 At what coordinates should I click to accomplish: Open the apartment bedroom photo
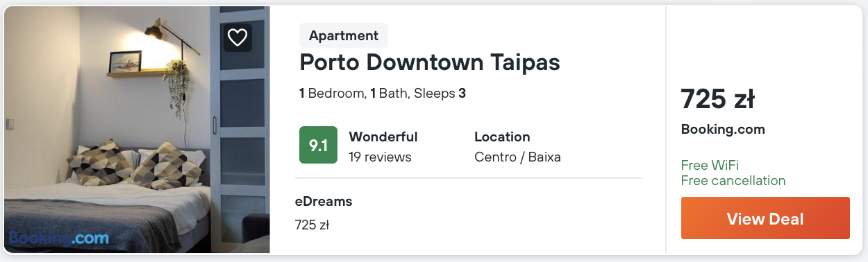[137, 130]
